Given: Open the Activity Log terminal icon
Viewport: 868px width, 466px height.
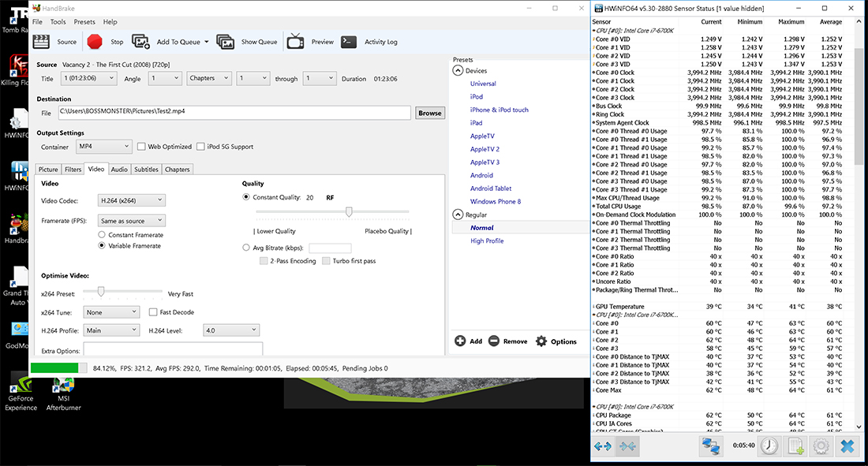Looking at the screenshot, I should tap(349, 42).
